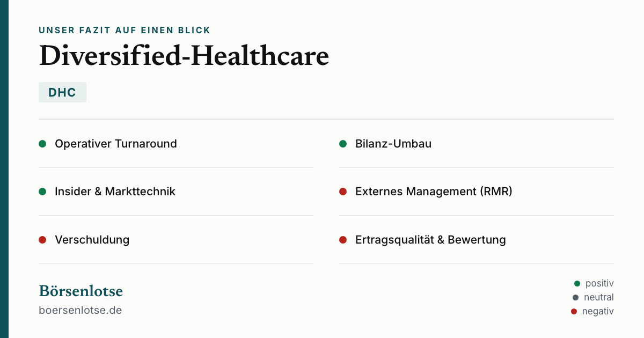Click the red dot beside Verschuldung
The width and height of the screenshot is (644, 338).
pyautogui.click(x=42, y=240)
